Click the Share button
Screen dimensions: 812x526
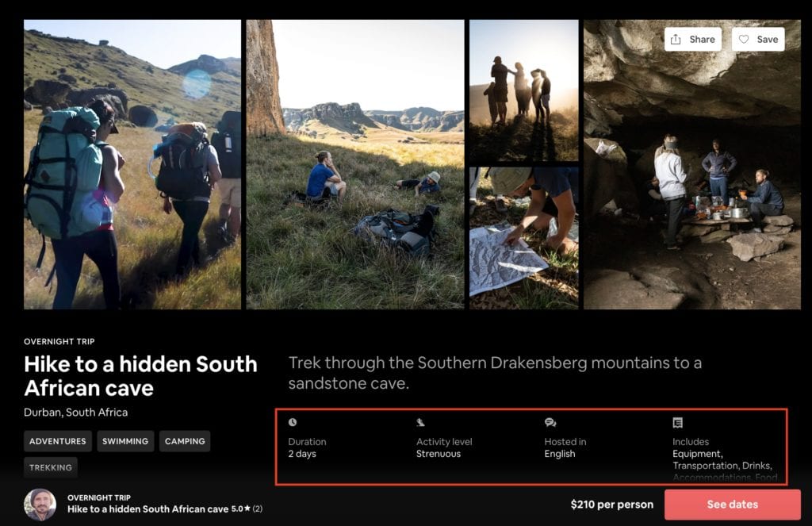692,40
